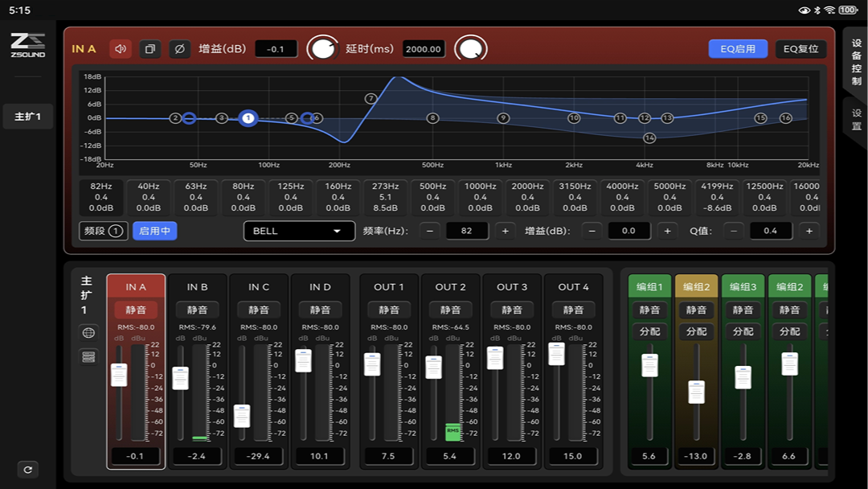The height and width of the screenshot is (489, 868).
Task: Click the IN C fader handle
Action: point(242,416)
